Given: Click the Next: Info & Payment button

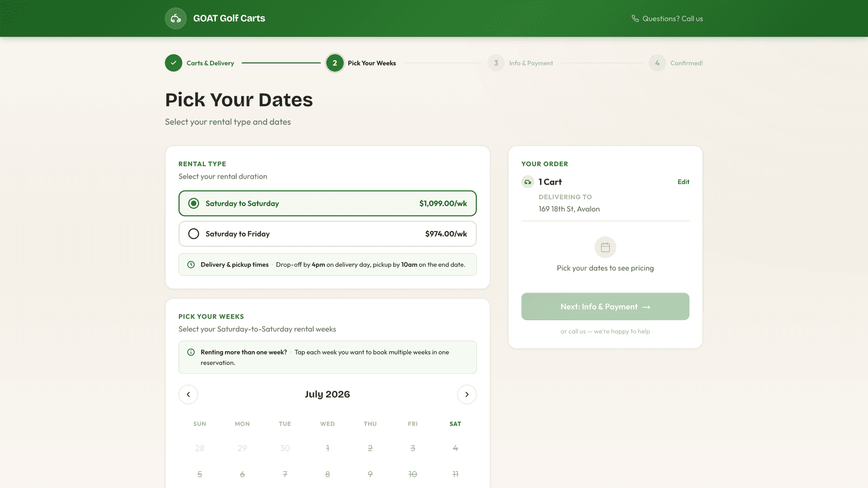Looking at the screenshot, I should tap(605, 307).
